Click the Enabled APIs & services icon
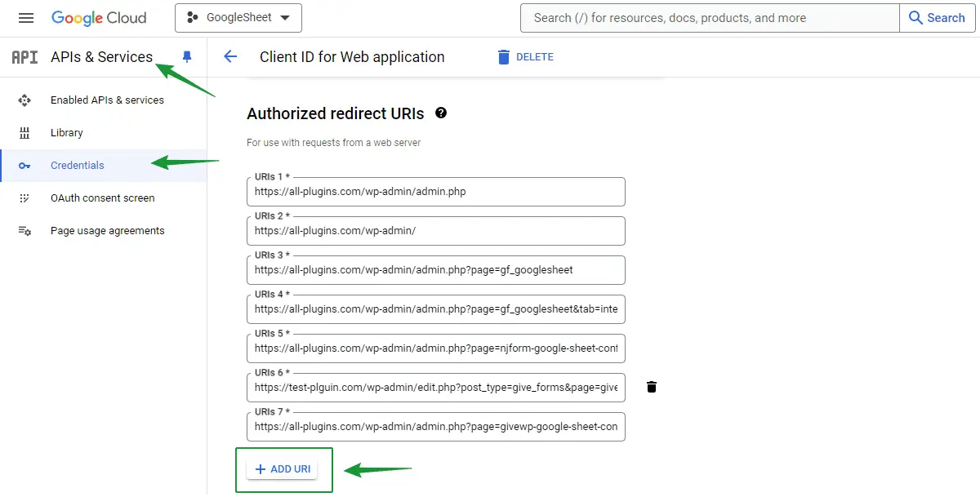The image size is (980, 497). 24,100
